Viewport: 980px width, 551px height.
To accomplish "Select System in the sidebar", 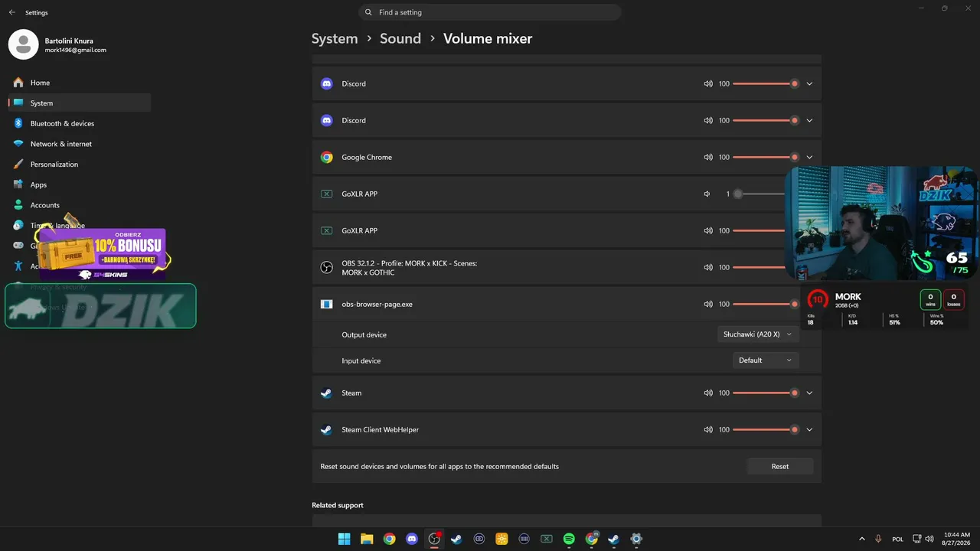I will pos(80,103).
